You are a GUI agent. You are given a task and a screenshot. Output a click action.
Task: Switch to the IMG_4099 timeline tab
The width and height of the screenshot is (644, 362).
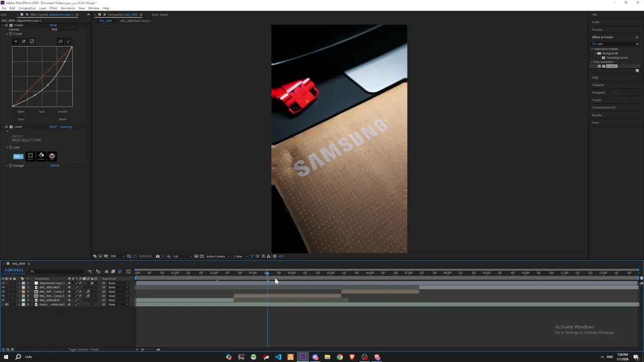(x=19, y=263)
